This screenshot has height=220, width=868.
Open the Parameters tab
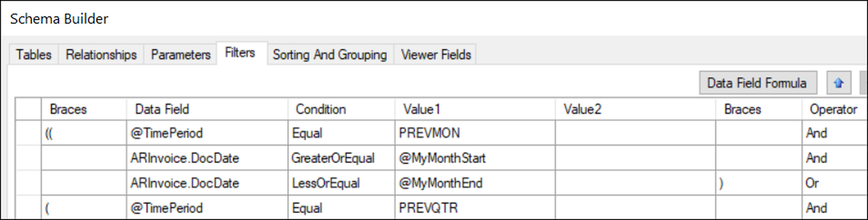180,55
